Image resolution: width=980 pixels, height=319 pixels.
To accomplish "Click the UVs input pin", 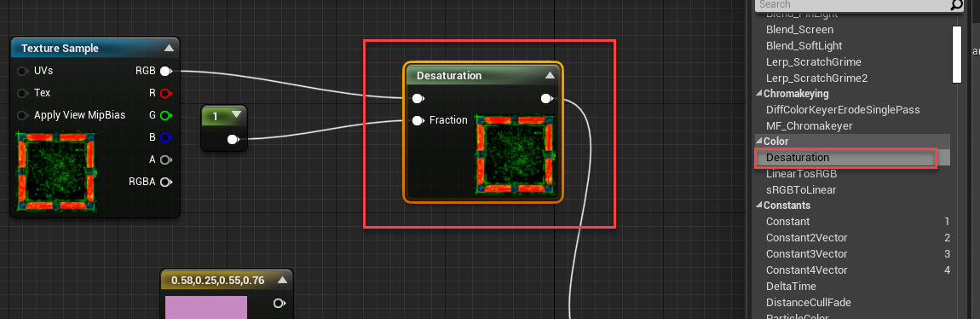I will [x=22, y=72].
